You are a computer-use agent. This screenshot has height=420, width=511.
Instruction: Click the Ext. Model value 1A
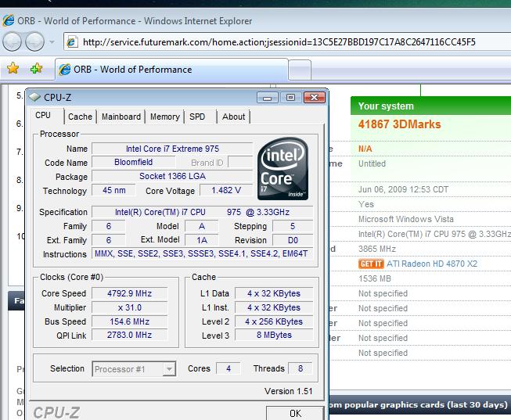(202, 240)
